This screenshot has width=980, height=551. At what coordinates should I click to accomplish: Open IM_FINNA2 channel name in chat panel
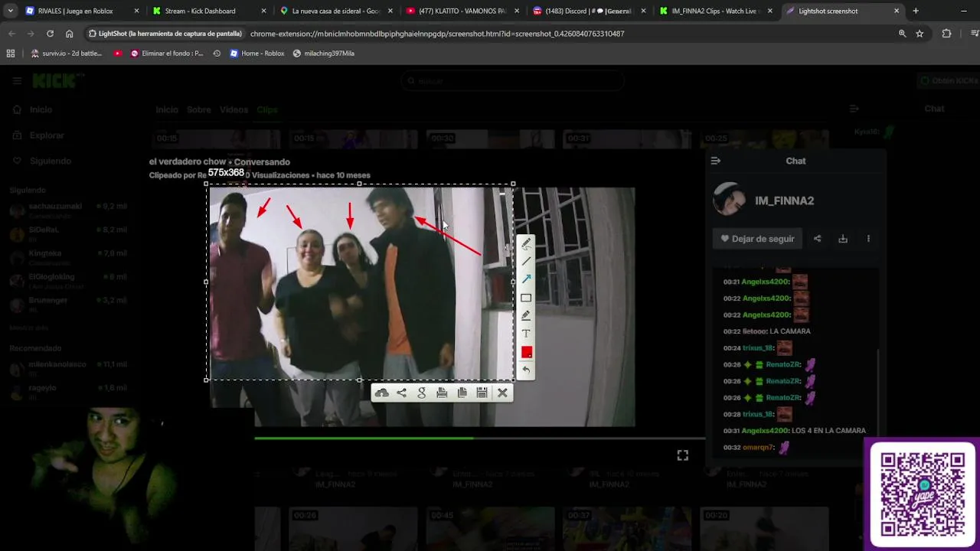(784, 201)
